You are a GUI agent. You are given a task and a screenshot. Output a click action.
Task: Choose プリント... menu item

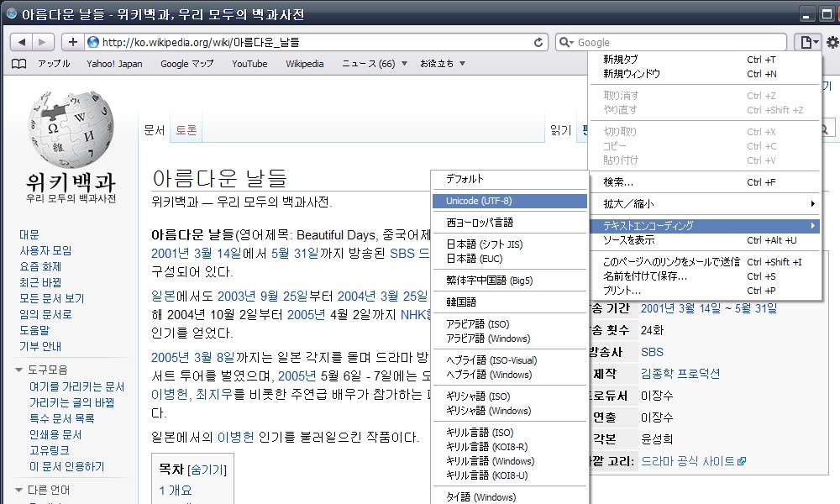705,291
